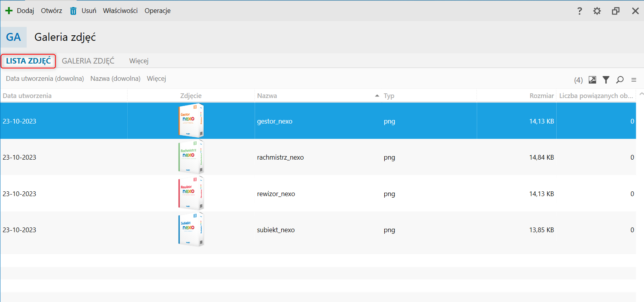644x302 pixels.
Task: Open the Operacje menu
Action: click(157, 11)
